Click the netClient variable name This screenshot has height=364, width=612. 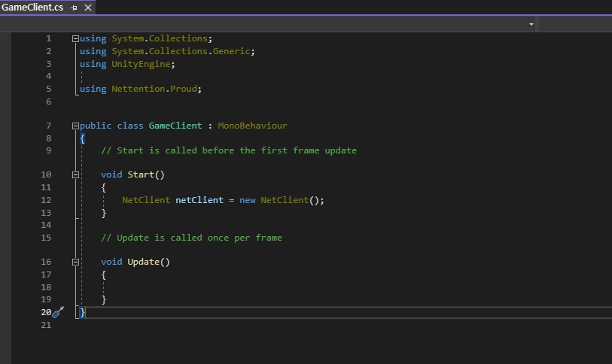(199, 200)
